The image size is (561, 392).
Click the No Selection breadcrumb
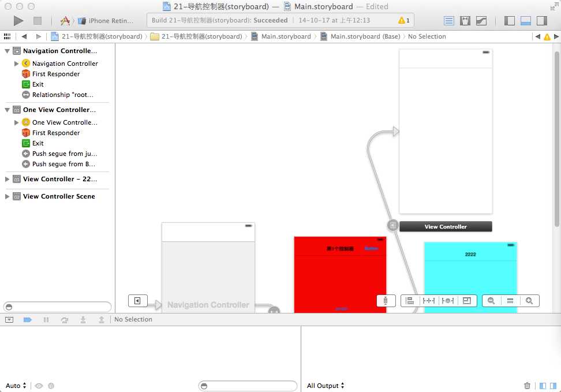(x=427, y=36)
